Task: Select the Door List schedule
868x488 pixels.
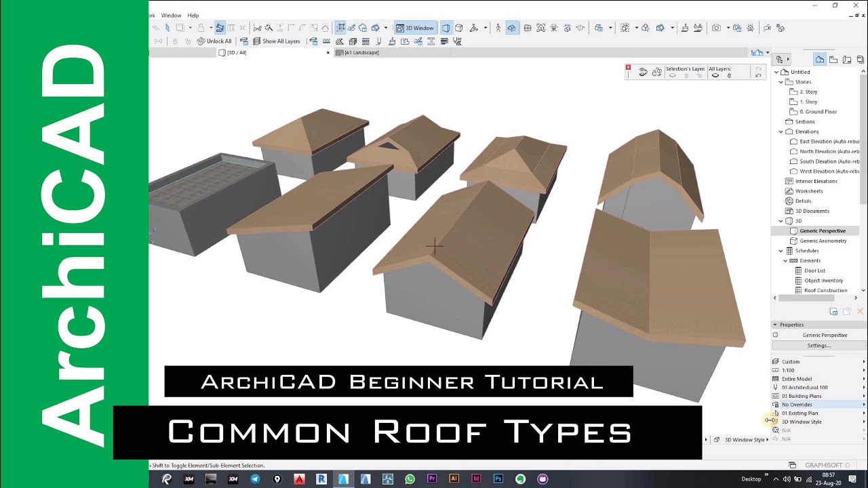Action: (810, 270)
